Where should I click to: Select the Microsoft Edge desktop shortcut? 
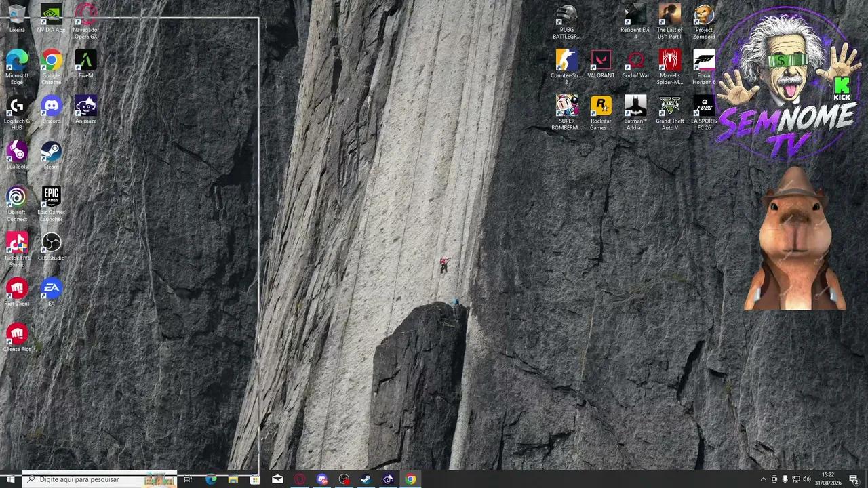pos(17,67)
